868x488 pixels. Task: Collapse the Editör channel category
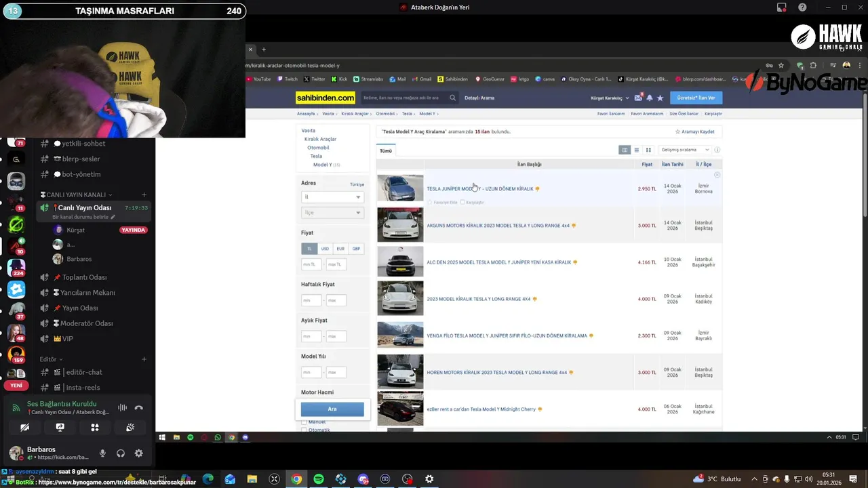point(51,359)
